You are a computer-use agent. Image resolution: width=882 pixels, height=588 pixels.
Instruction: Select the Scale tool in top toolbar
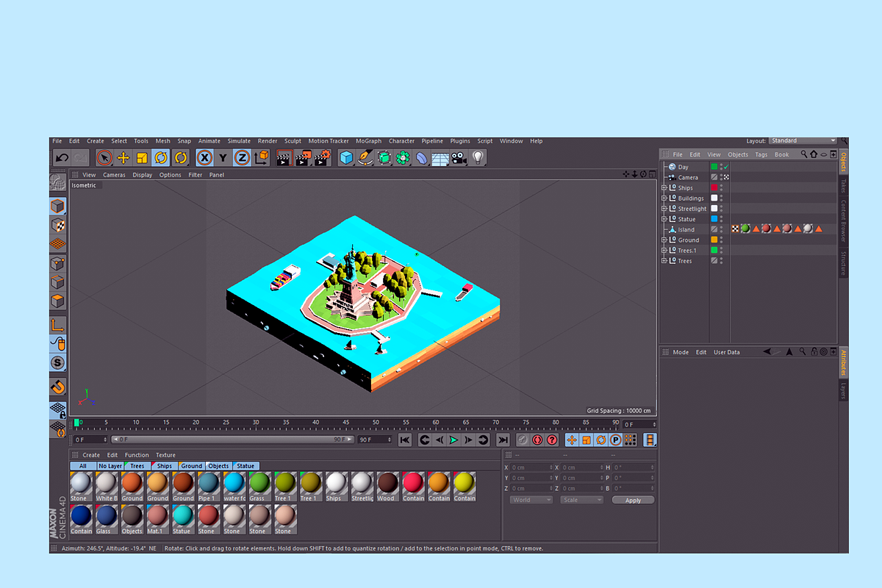(x=142, y=157)
